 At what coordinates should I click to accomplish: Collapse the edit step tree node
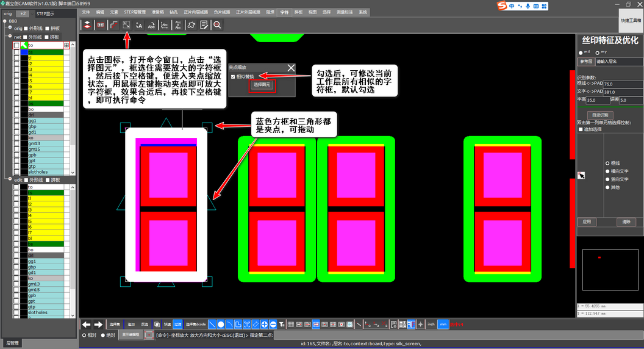[10, 180]
